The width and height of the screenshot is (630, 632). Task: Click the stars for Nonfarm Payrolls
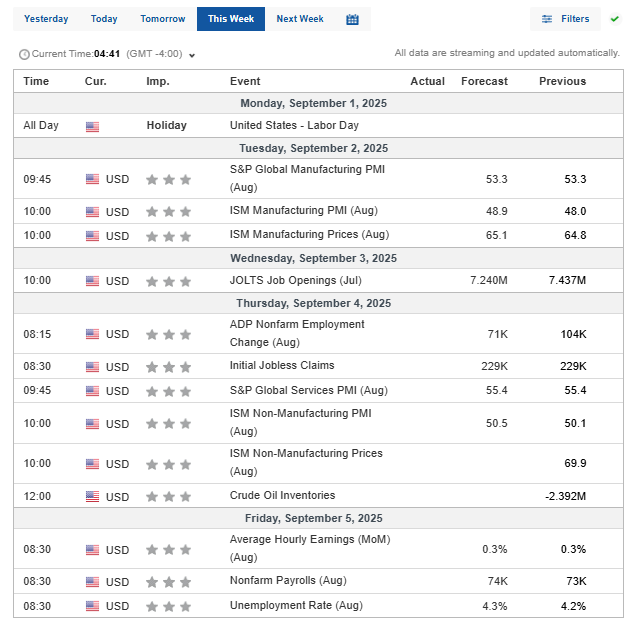pyautogui.click(x=168, y=582)
